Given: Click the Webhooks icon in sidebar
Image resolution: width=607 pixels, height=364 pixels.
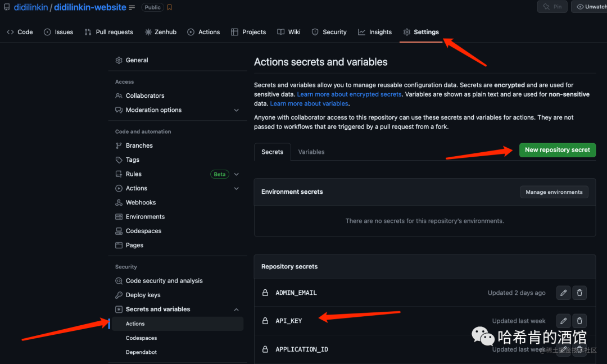Looking at the screenshot, I should point(119,203).
